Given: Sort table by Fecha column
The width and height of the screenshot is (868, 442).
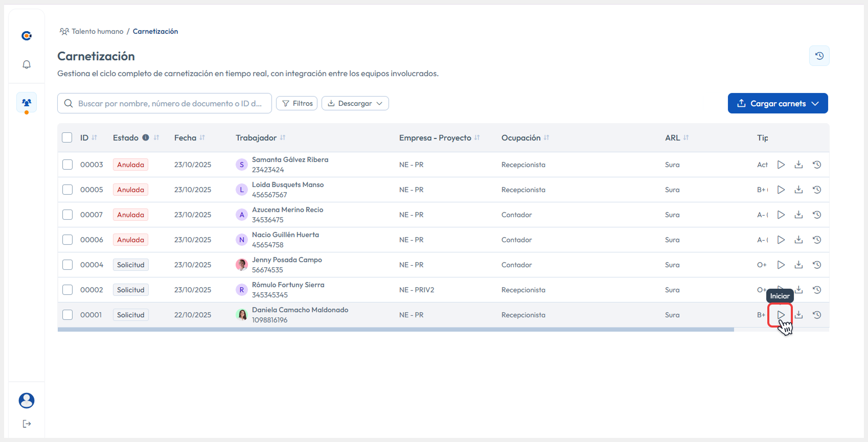Looking at the screenshot, I should [x=202, y=137].
